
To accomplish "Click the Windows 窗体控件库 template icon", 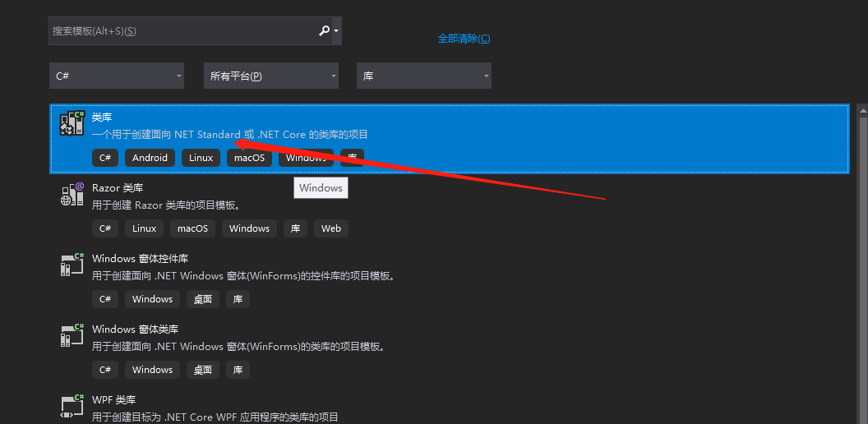I will [x=72, y=265].
